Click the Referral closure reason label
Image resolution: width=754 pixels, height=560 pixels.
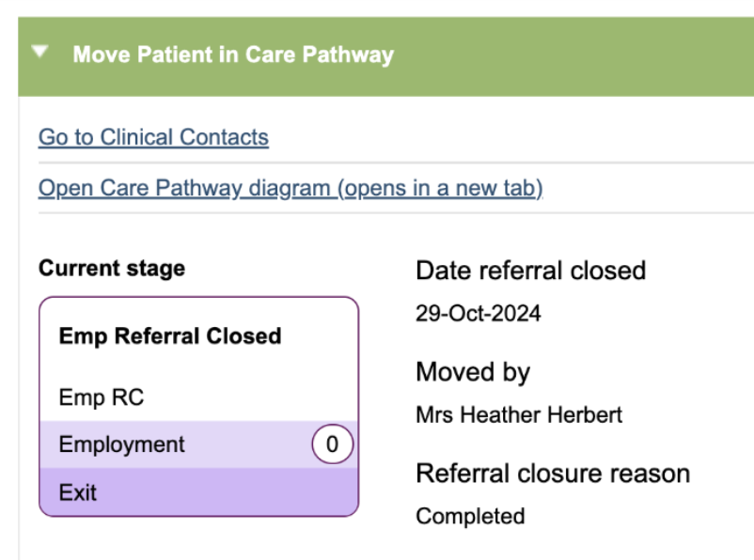(x=553, y=473)
